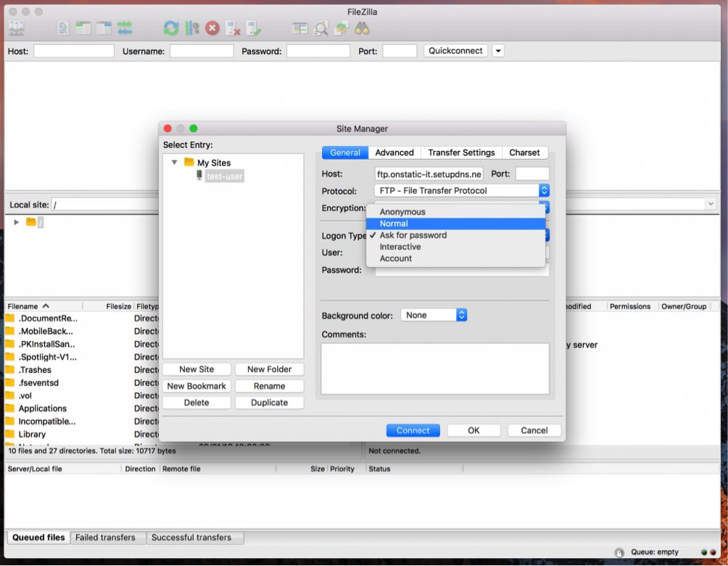The height and width of the screenshot is (566, 728).
Task: Show the Queued files tab
Action: tap(38, 538)
